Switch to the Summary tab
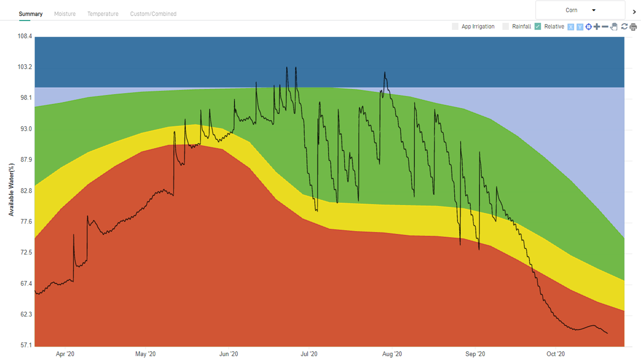The image size is (641, 364). coord(31,14)
